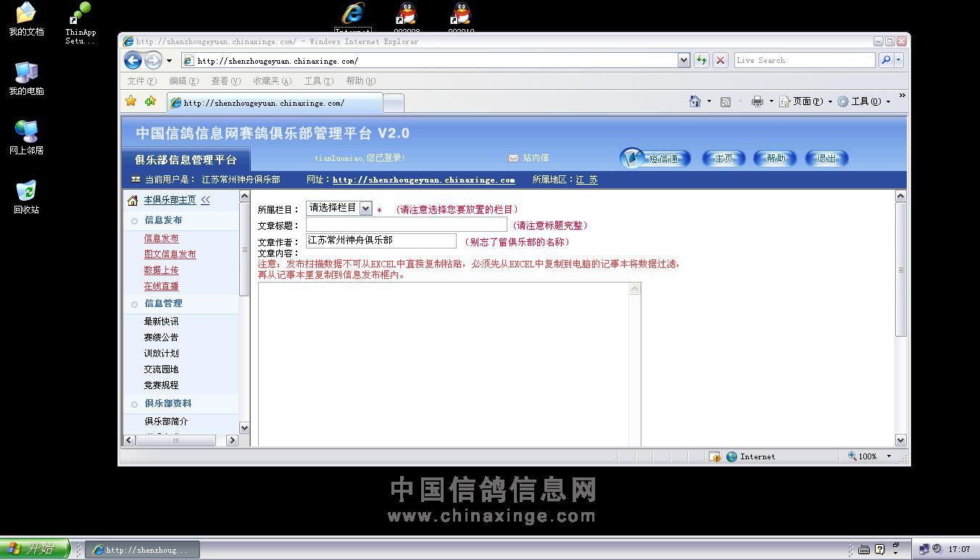Click the 文章作者 input field
Viewport: 980px width, 560px height.
pos(381,241)
